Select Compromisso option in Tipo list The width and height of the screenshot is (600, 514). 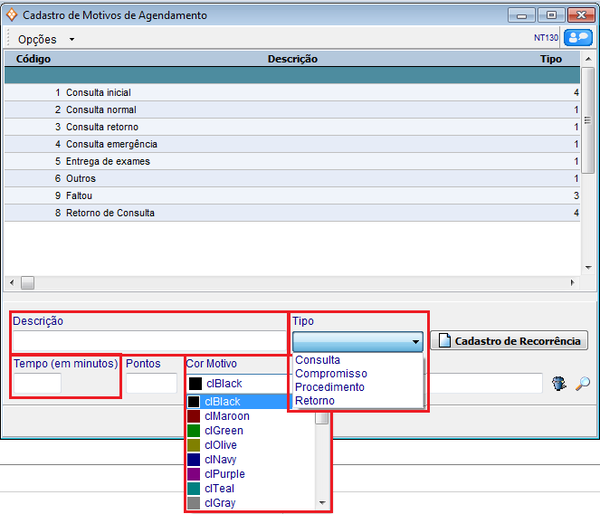[x=331, y=374]
